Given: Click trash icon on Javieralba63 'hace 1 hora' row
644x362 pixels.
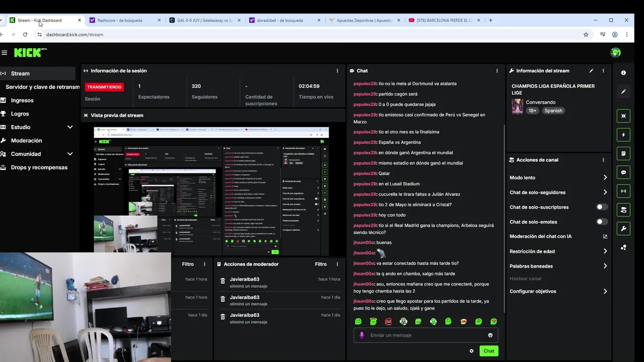Looking at the screenshot, I should 223,281.
